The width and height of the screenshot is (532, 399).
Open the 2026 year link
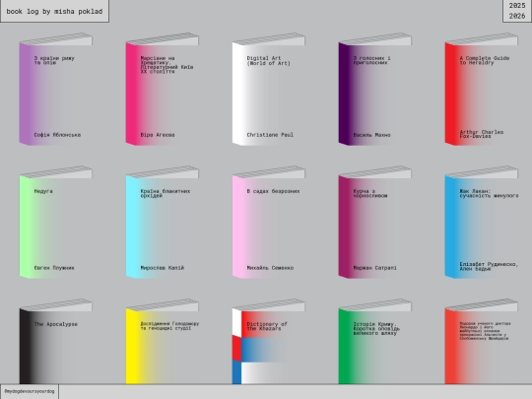(517, 16)
